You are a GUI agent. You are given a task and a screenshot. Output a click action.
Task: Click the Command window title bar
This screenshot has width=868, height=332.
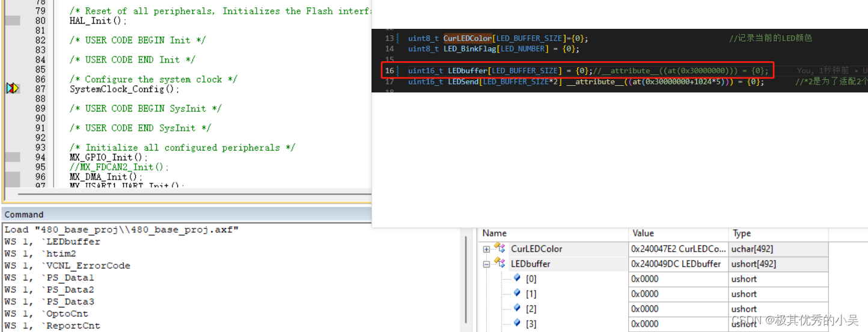[x=186, y=214]
